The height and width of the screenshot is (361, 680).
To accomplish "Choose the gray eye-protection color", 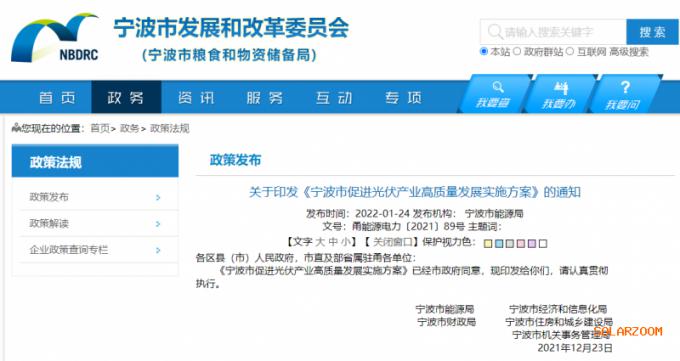I will [x=510, y=243].
